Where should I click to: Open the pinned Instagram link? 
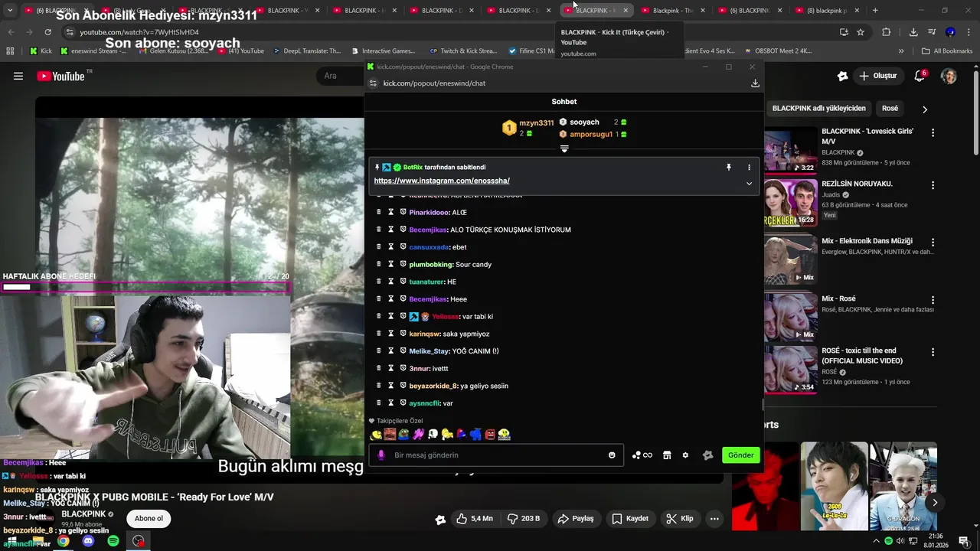tap(442, 181)
